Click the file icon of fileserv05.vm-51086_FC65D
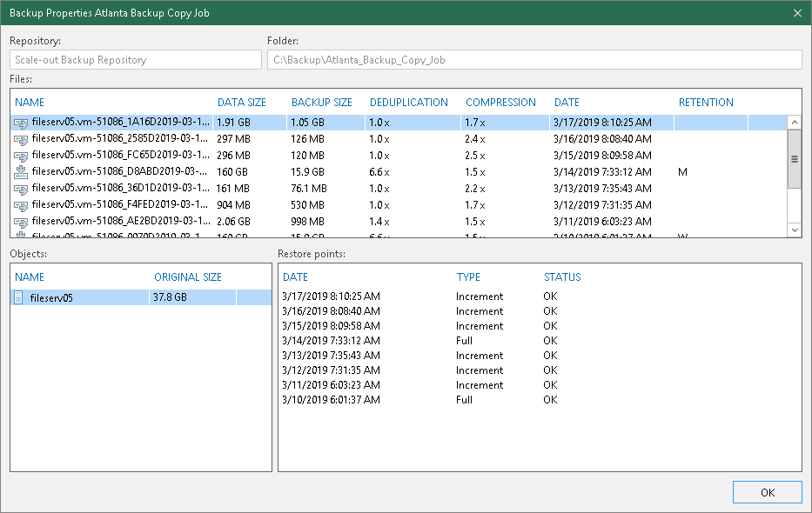 click(x=21, y=156)
